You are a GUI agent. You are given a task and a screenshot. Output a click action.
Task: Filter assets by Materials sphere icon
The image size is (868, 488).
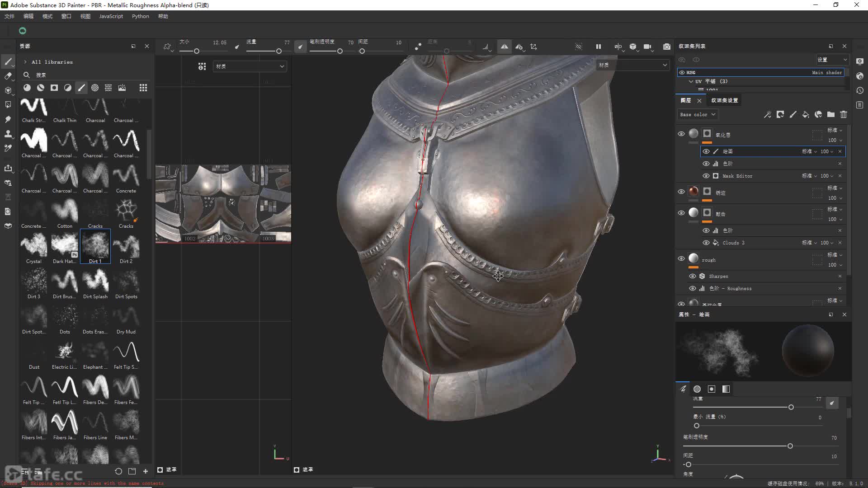pyautogui.click(x=27, y=88)
